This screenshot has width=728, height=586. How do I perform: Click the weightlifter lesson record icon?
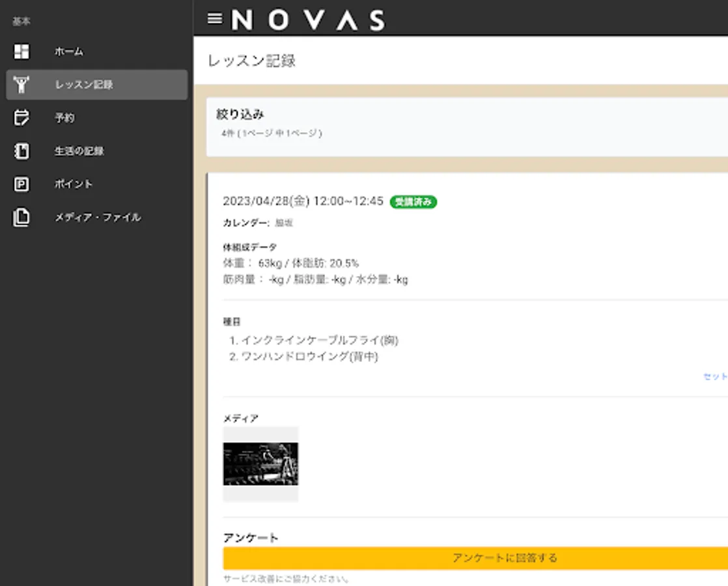(x=21, y=85)
